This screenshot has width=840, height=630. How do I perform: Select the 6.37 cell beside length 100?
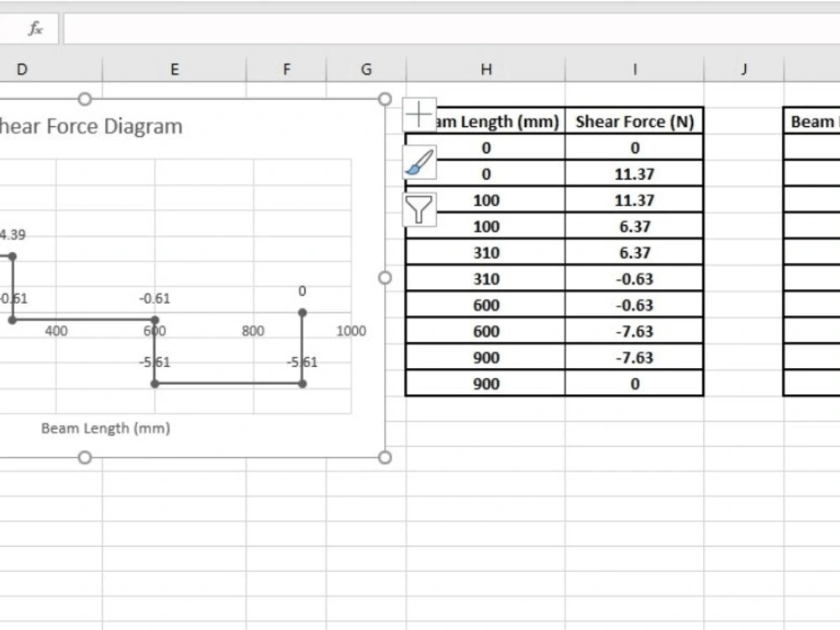click(x=634, y=227)
